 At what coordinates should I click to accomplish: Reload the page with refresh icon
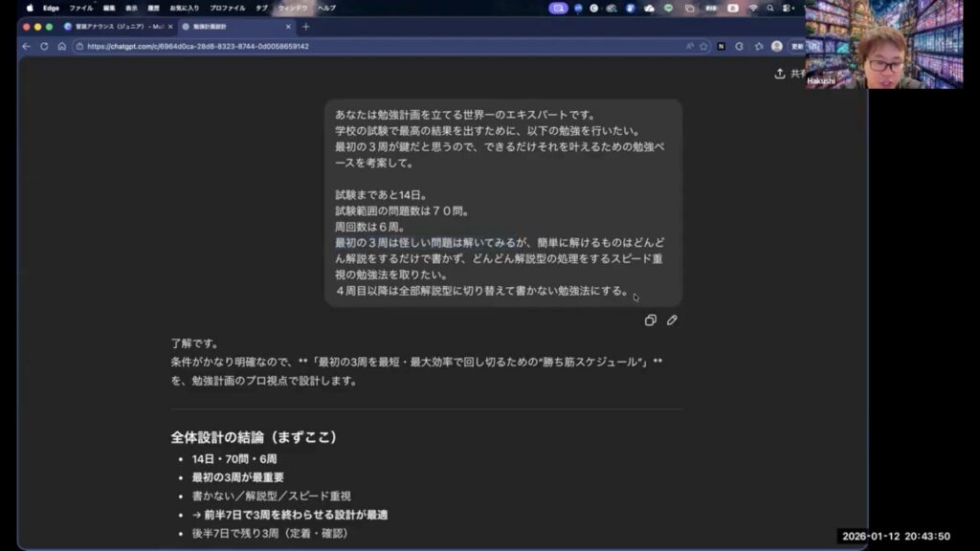[x=44, y=46]
